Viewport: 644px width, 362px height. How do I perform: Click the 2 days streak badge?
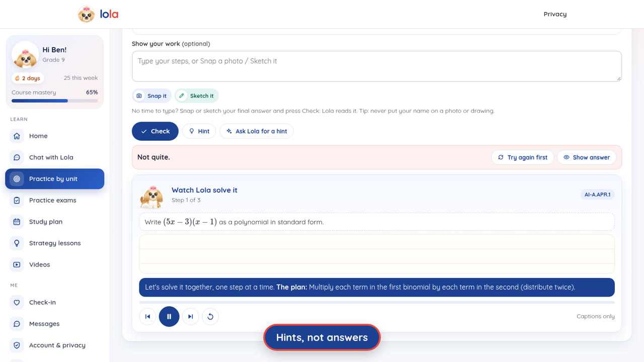28,78
